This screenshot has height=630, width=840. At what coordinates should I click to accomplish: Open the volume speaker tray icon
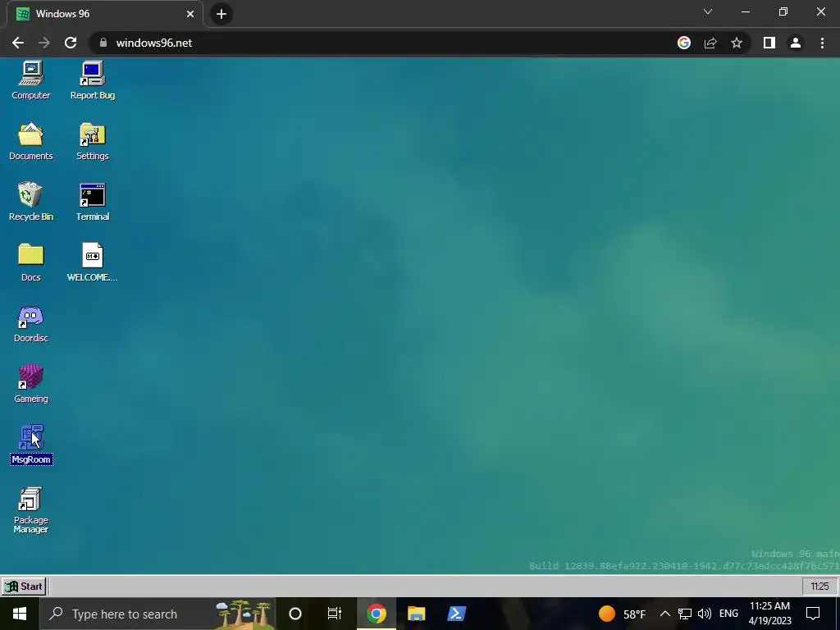click(x=705, y=614)
